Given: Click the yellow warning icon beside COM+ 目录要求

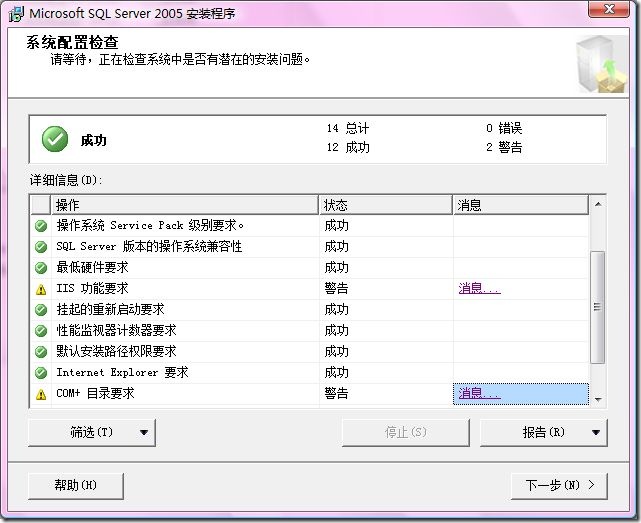Looking at the screenshot, I should click(x=41, y=394).
